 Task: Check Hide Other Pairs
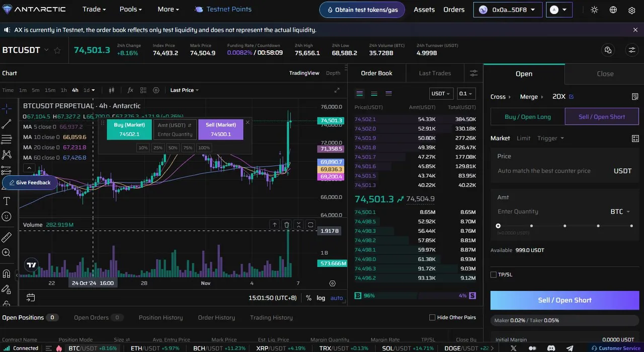pyautogui.click(x=432, y=317)
